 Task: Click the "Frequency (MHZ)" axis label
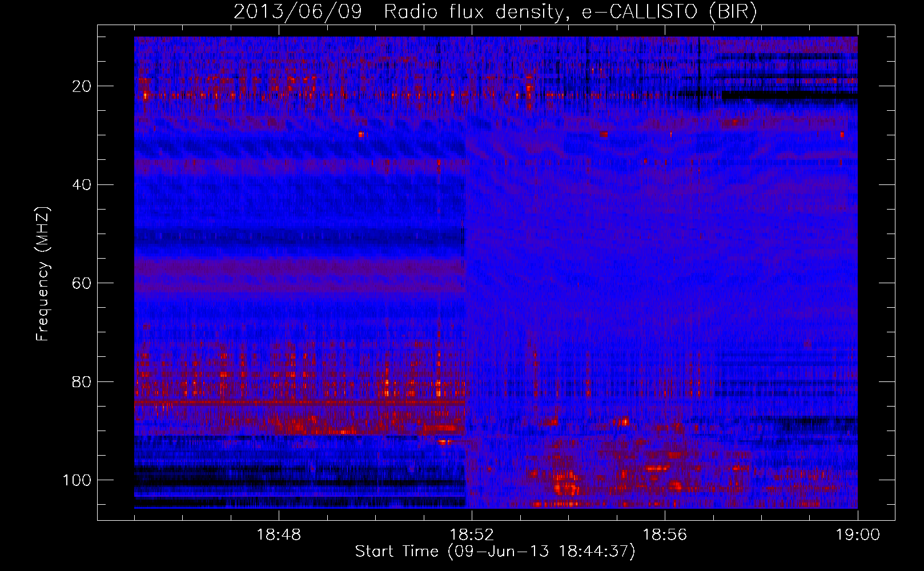click(x=43, y=274)
